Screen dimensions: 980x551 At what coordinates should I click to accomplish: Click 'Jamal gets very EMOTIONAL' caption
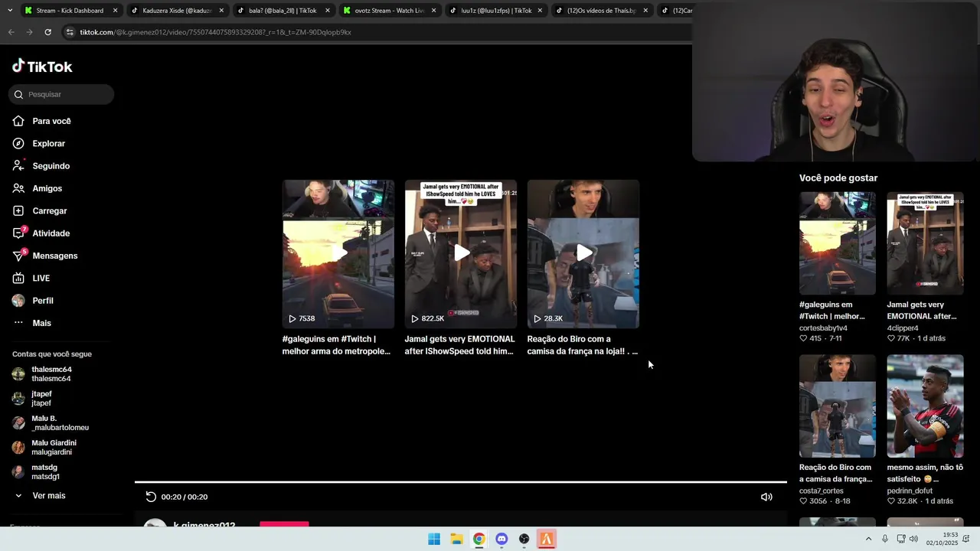459,345
